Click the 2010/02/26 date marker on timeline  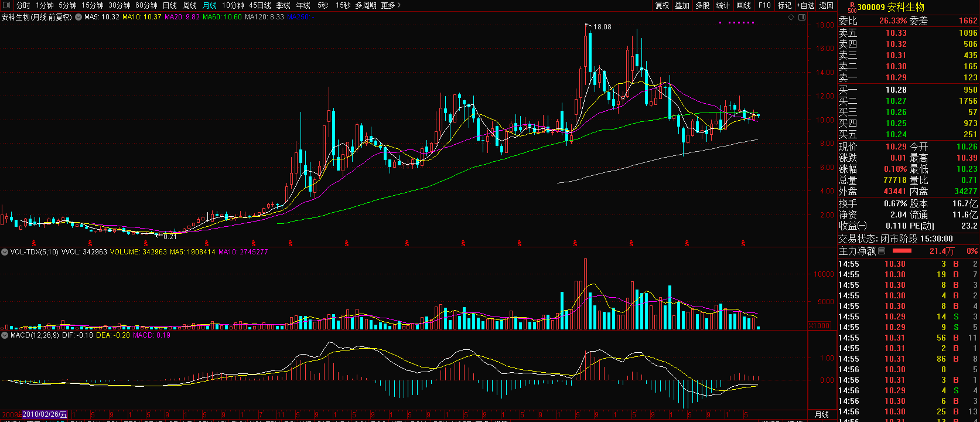click(x=45, y=414)
